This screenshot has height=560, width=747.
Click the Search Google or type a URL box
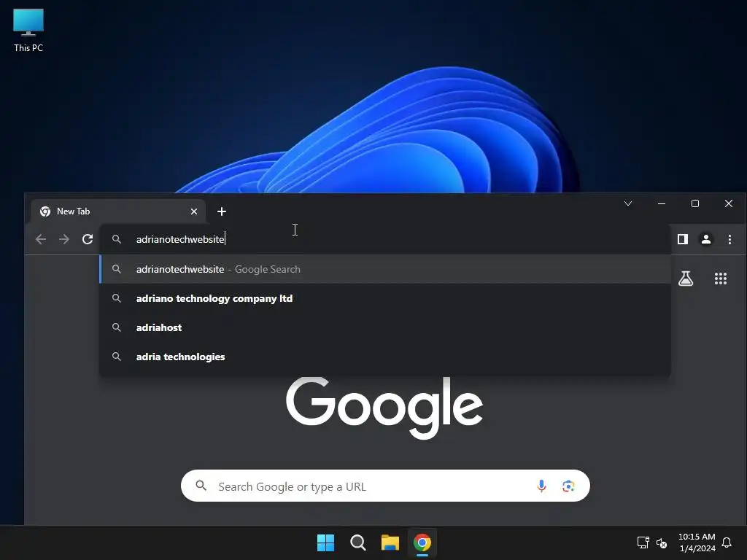coord(385,486)
